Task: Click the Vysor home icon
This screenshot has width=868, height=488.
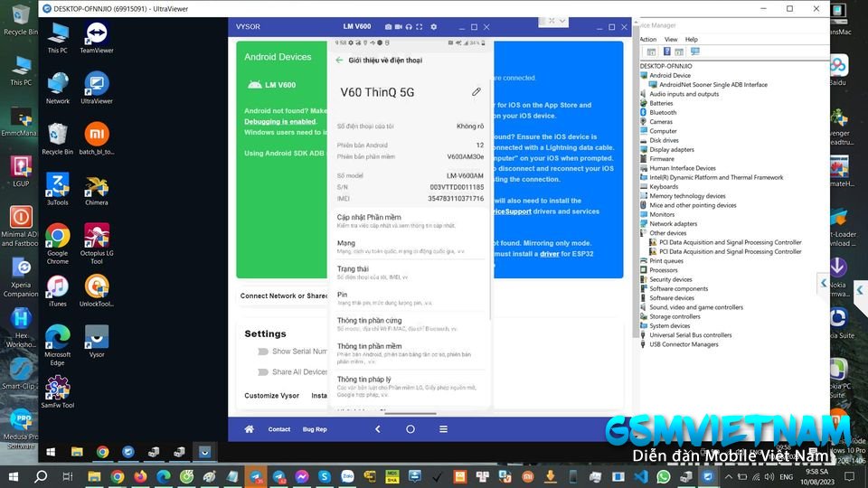Action: (250, 428)
